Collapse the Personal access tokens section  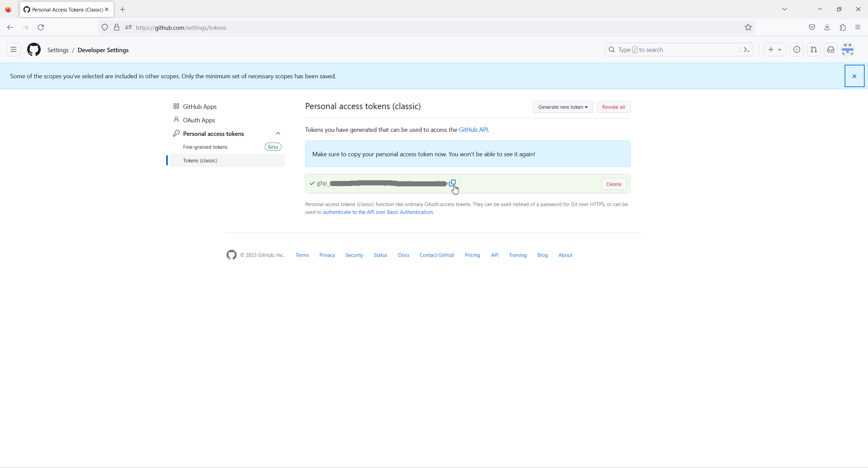[278, 134]
